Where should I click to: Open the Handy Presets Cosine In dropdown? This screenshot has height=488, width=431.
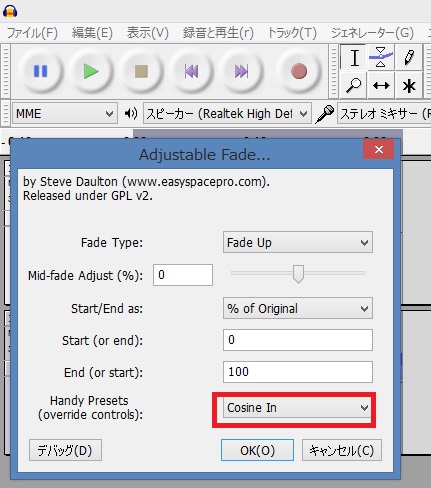coord(297,407)
